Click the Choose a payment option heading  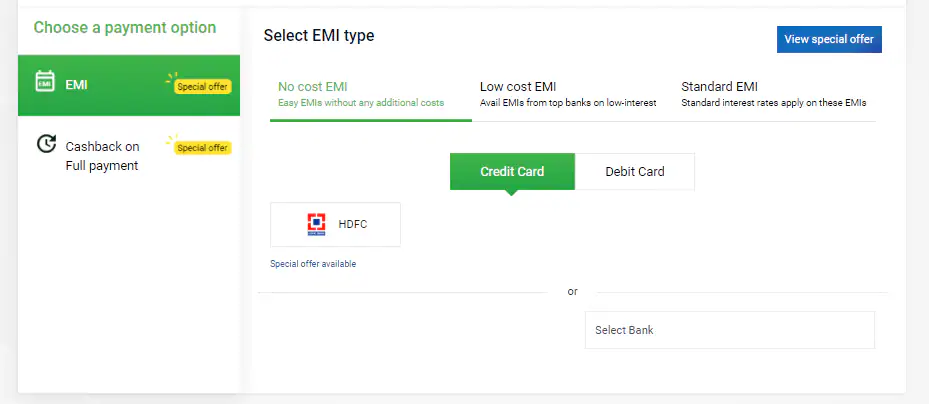[x=125, y=28]
